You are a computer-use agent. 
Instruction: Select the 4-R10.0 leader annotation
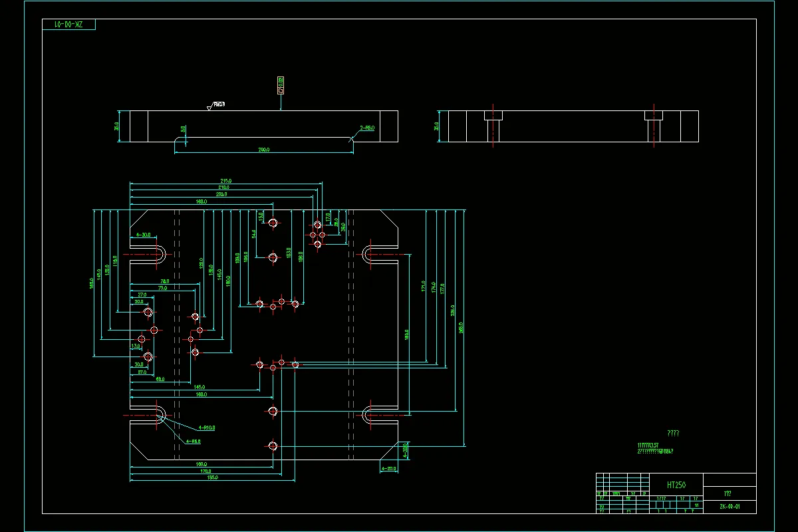[207, 428]
